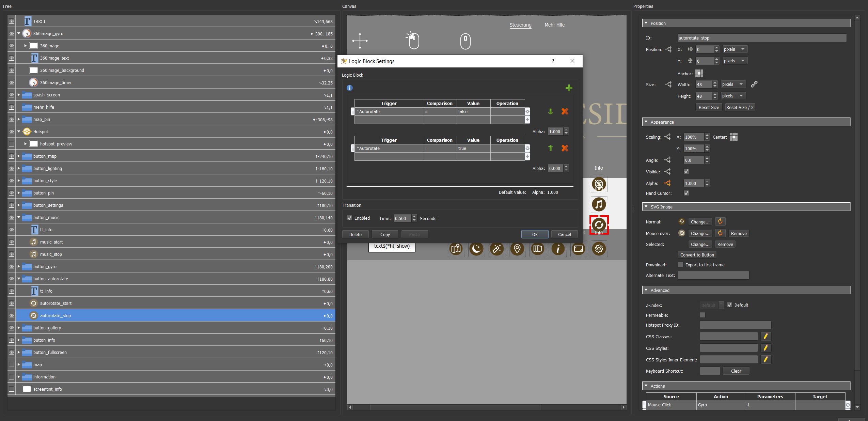Toggle the width-height link chain icon

pyautogui.click(x=754, y=84)
